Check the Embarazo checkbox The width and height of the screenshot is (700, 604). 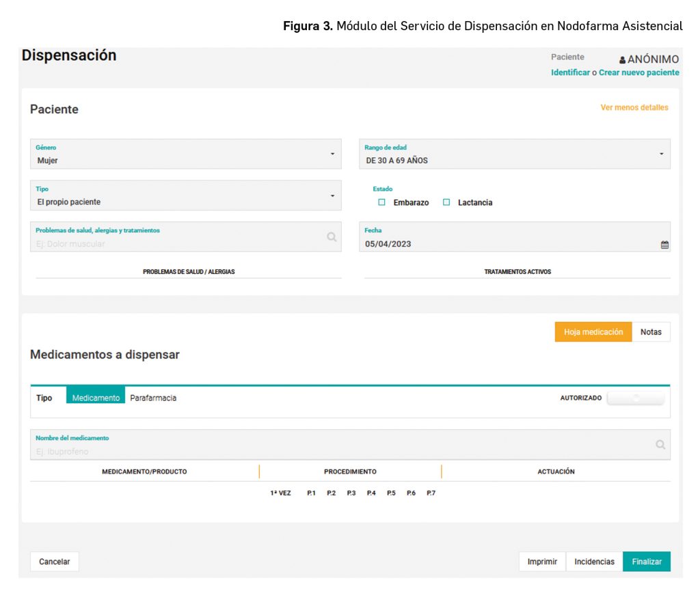point(382,202)
